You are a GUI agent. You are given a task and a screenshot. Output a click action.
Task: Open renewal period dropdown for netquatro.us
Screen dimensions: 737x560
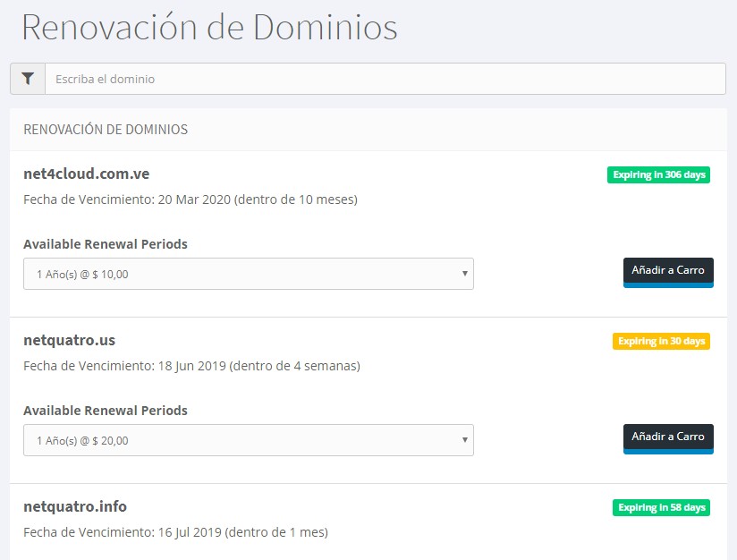(248, 440)
